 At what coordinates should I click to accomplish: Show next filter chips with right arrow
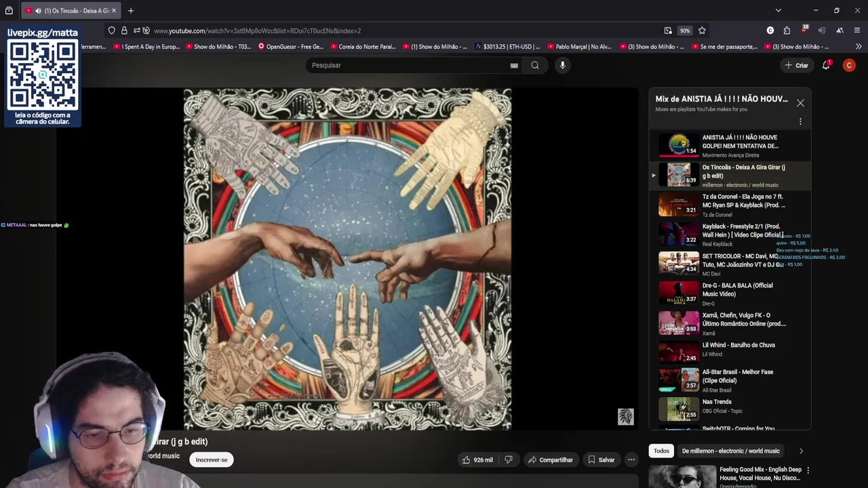pos(801,451)
